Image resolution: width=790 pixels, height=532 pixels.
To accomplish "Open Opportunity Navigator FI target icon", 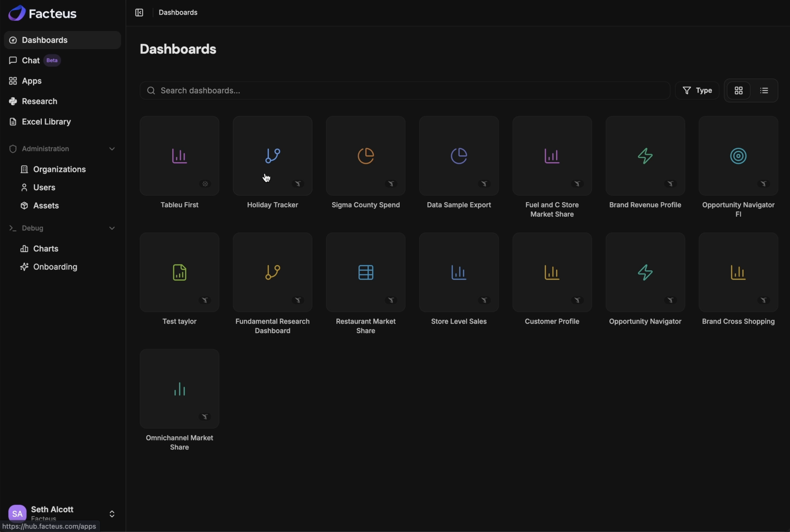I will coord(738,156).
